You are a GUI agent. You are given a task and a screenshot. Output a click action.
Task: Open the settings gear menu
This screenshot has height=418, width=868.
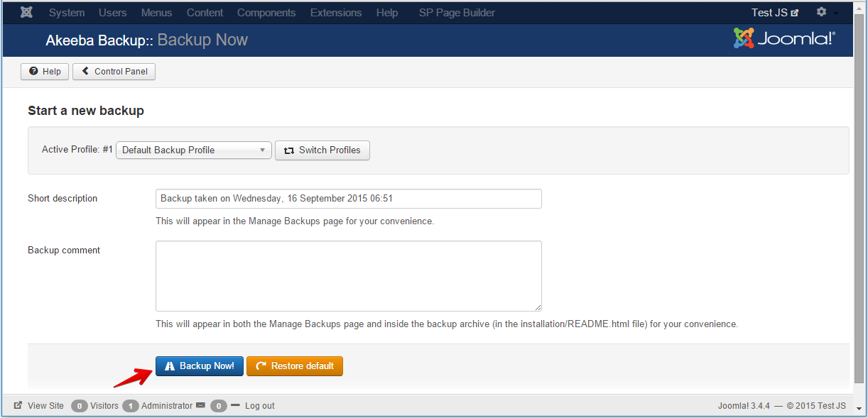[822, 13]
